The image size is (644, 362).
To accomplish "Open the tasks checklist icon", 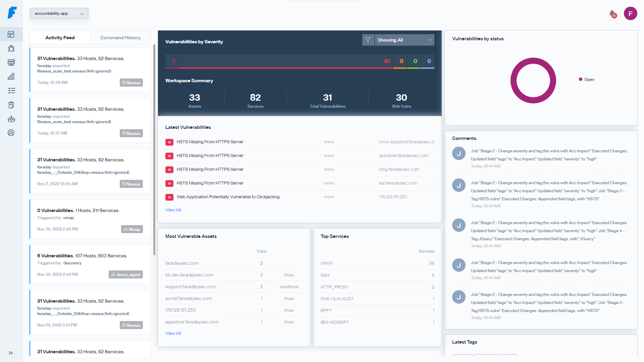I will point(11,91).
